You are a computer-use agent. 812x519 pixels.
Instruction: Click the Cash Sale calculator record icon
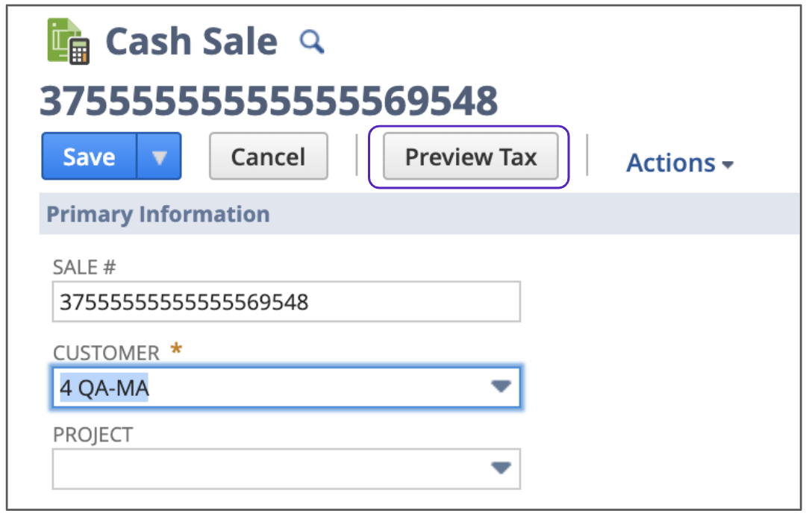coord(68,41)
